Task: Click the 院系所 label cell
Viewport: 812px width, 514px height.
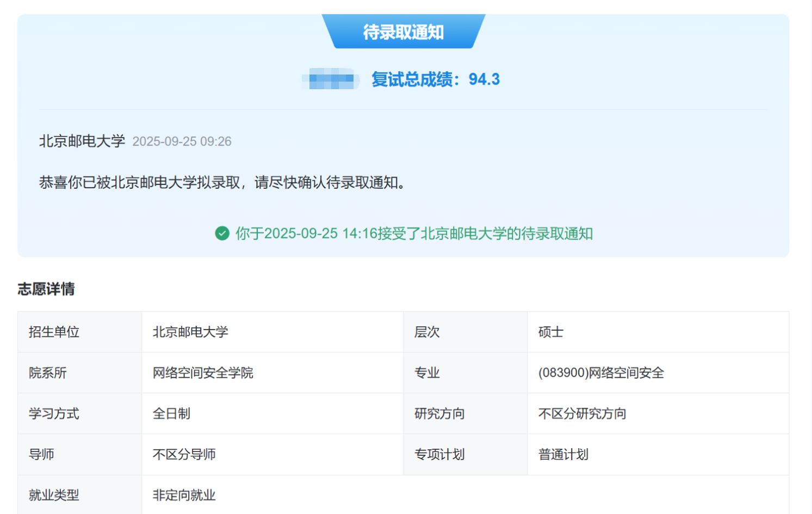Action: point(80,373)
